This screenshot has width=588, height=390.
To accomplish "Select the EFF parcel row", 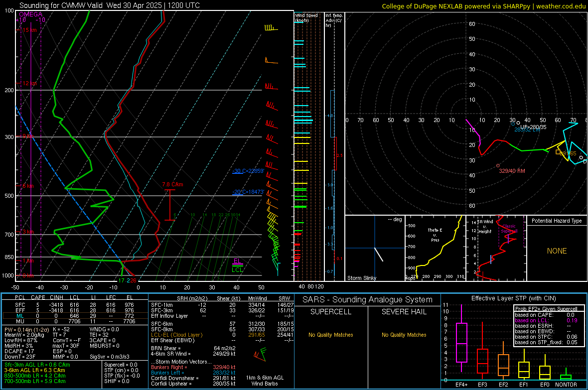I will click(74, 310).
